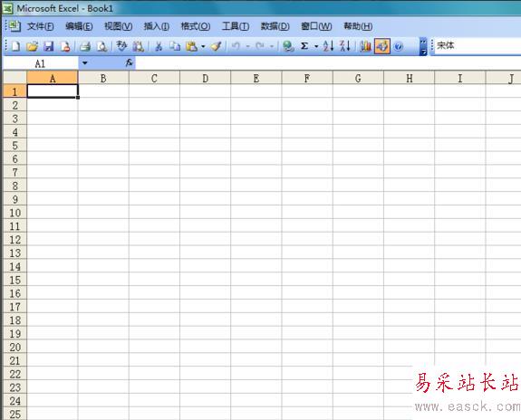Open Print Preview magnifier icon
Screen dimensions: 521x420
tap(101, 46)
